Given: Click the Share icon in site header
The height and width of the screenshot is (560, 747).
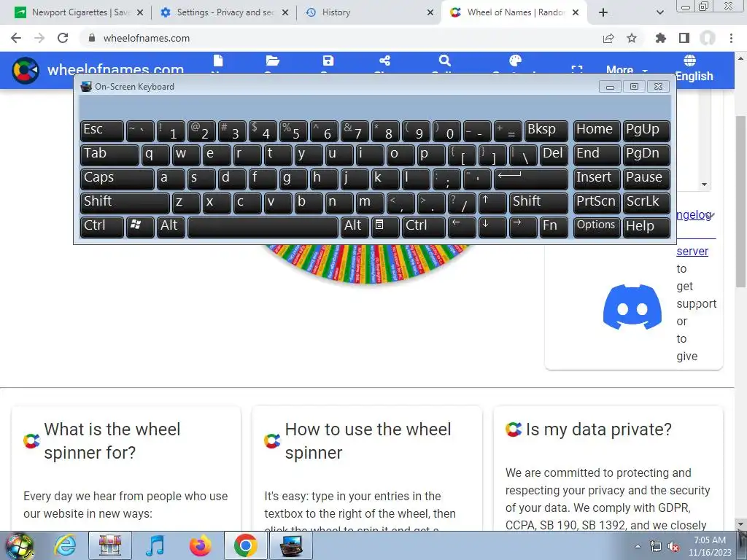Looking at the screenshot, I should pos(385,61).
